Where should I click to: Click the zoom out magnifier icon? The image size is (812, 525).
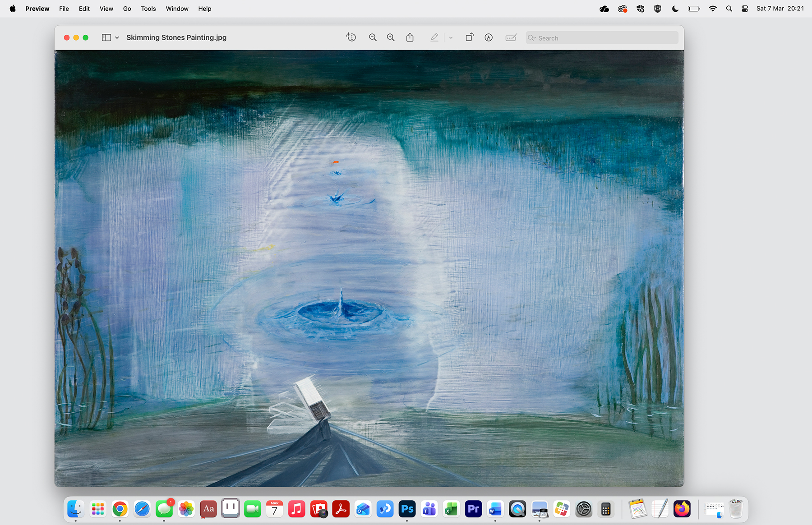(x=373, y=37)
